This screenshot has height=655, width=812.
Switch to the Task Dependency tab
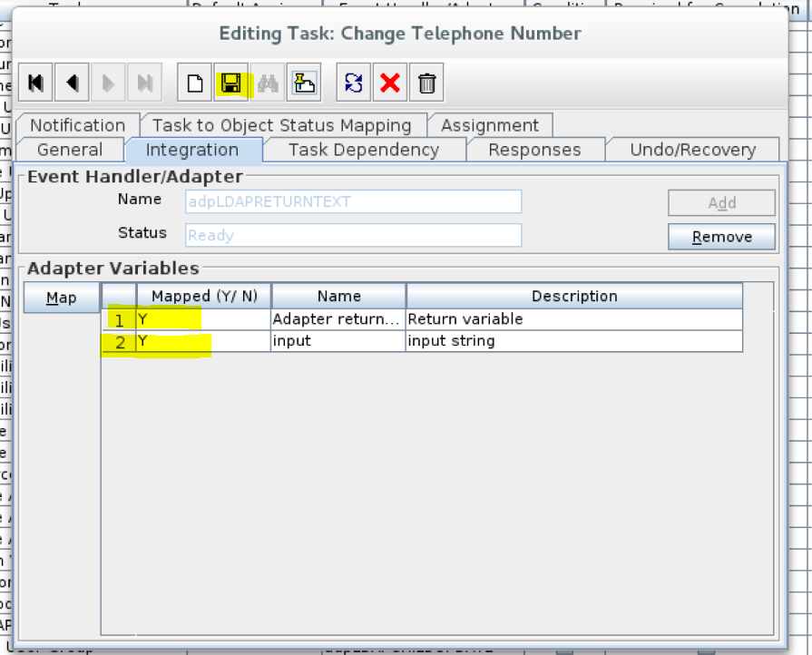tap(363, 150)
